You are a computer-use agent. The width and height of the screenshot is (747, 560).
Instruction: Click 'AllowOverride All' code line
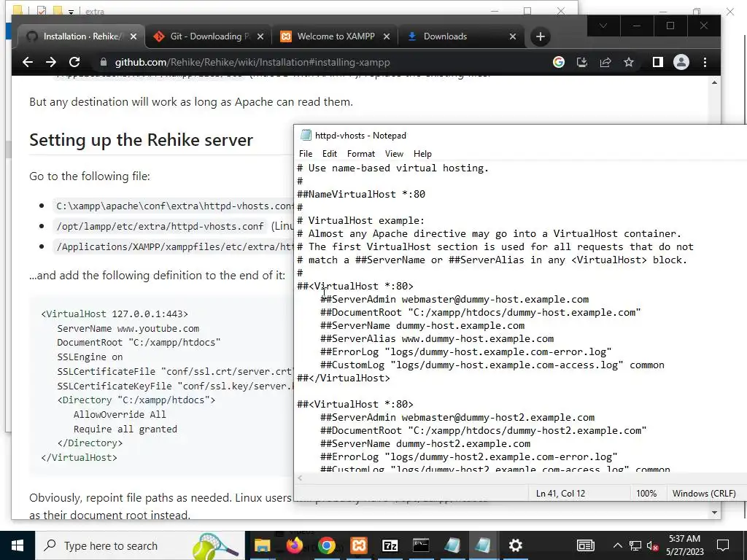pyautogui.click(x=120, y=415)
